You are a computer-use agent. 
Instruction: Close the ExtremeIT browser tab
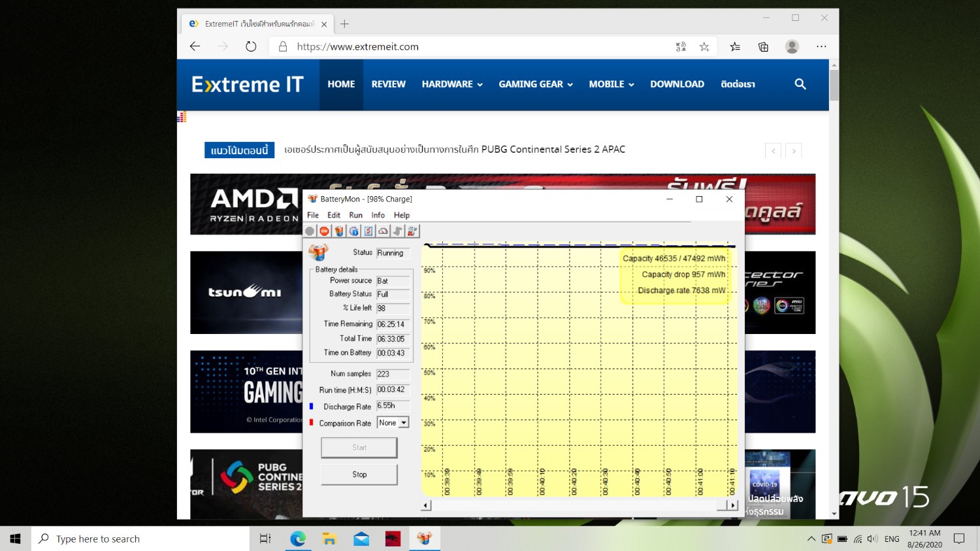click(324, 24)
